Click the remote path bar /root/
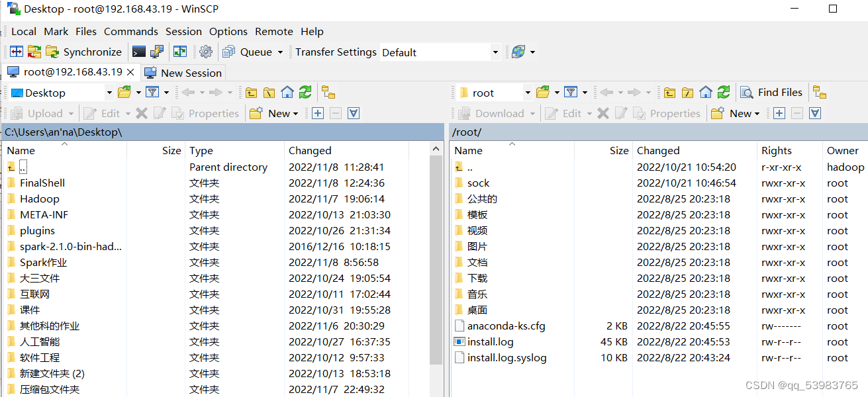 point(659,132)
